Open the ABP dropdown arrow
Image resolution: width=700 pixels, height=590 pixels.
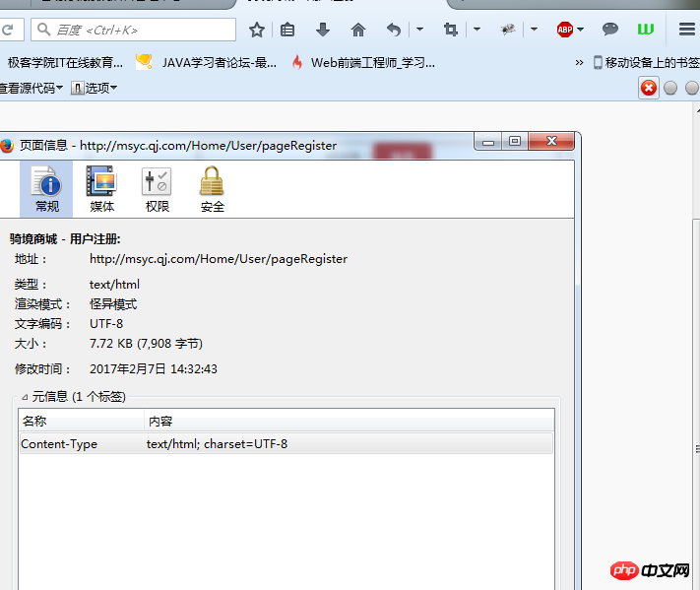(x=580, y=30)
